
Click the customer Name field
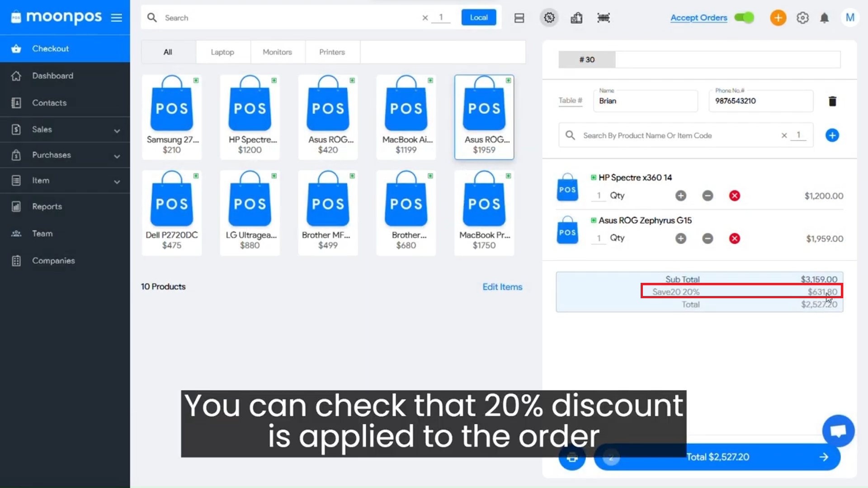click(x=646, y=101)
